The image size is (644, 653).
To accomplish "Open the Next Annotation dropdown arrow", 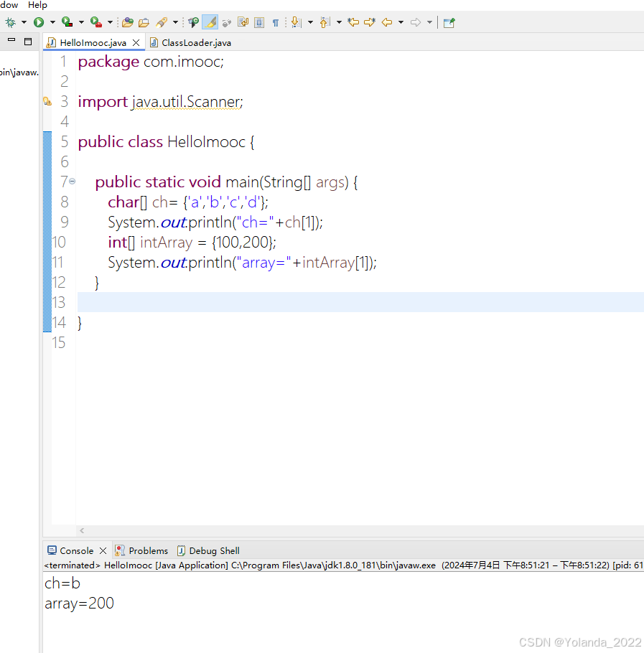I will tap(310, 22).
